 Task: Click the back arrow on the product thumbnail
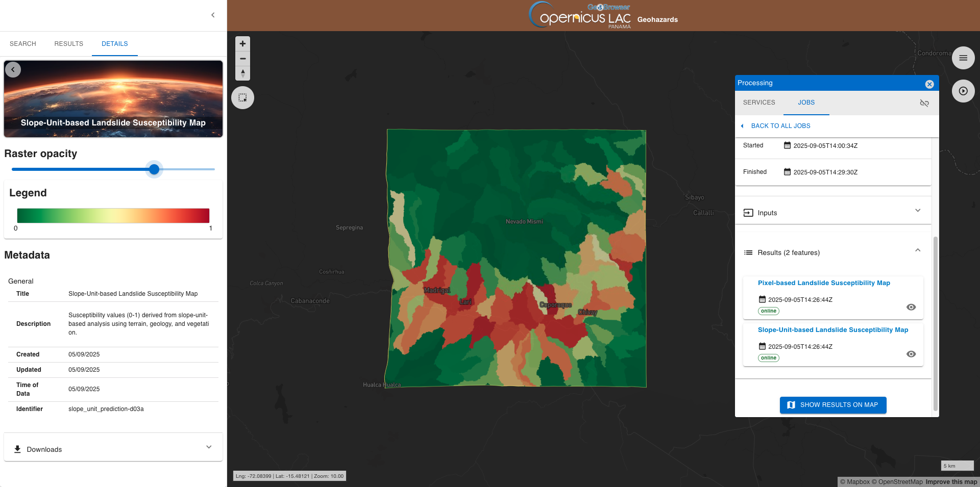pos(13,70)
